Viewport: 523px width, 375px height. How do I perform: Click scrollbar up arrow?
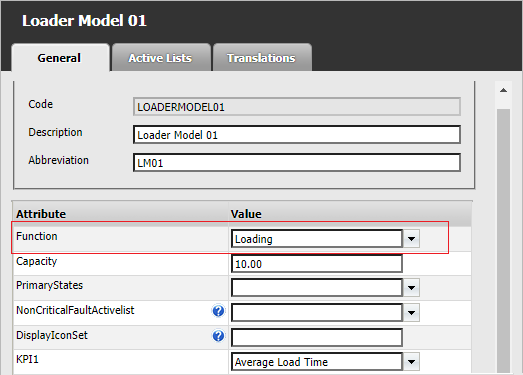coord(503,90)
